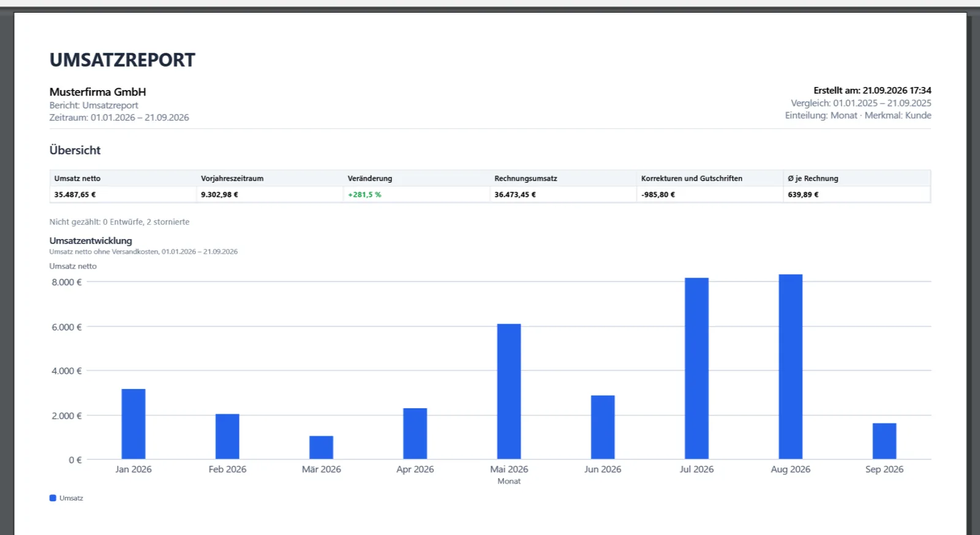Click the Mai 2026 chart bar

[509, 392]
